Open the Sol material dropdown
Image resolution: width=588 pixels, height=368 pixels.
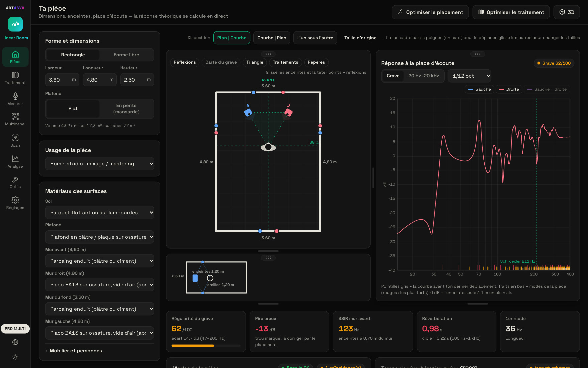pos(100,213)
